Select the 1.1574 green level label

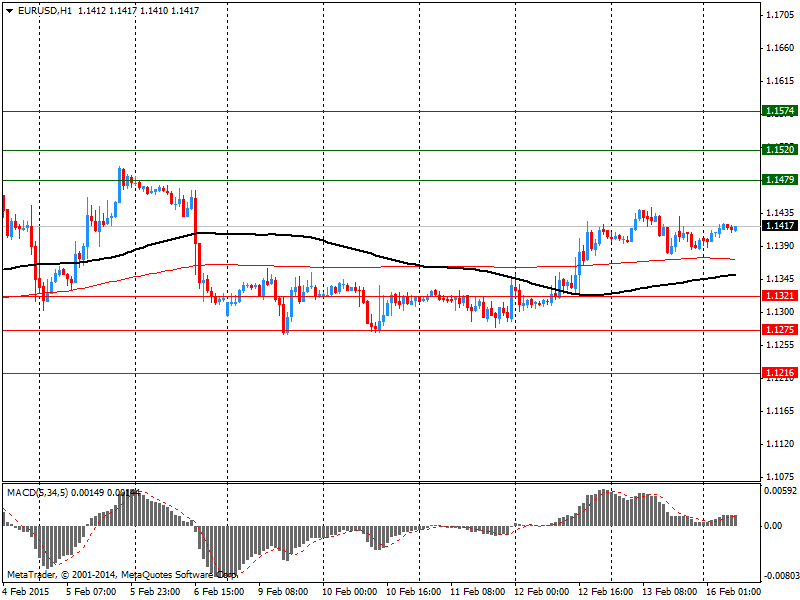pos(780,111)
